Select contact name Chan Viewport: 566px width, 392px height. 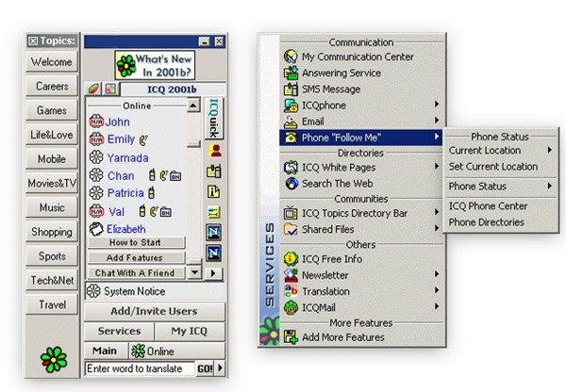(121, 175)
